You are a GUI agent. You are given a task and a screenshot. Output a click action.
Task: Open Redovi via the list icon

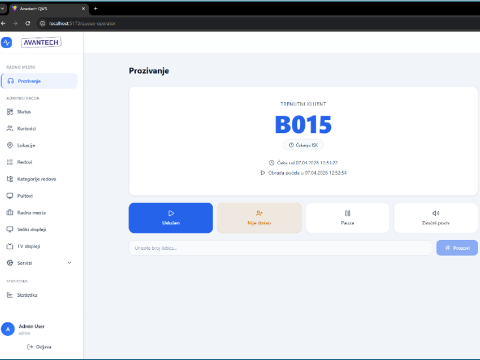point(10,162)
